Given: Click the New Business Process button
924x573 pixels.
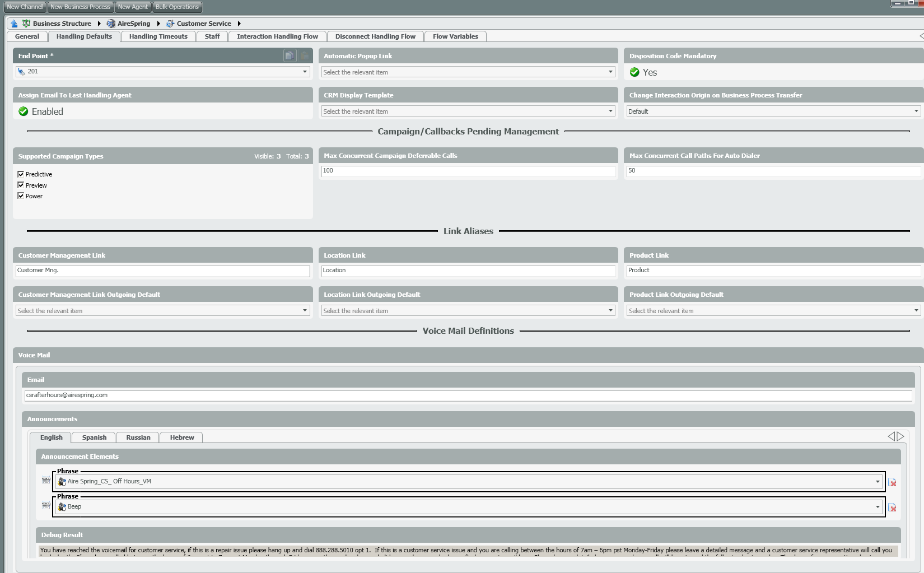Looking at the screenshot, I should click(80, 7).
